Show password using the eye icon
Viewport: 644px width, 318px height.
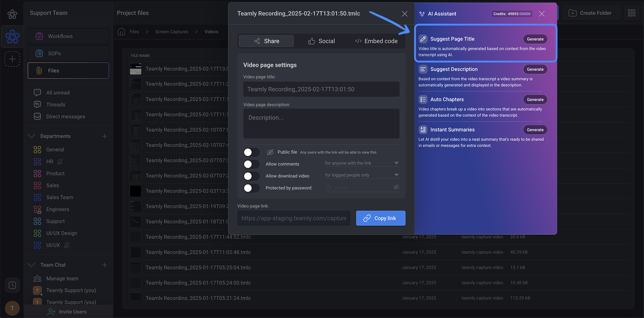(x=396, y=187)
